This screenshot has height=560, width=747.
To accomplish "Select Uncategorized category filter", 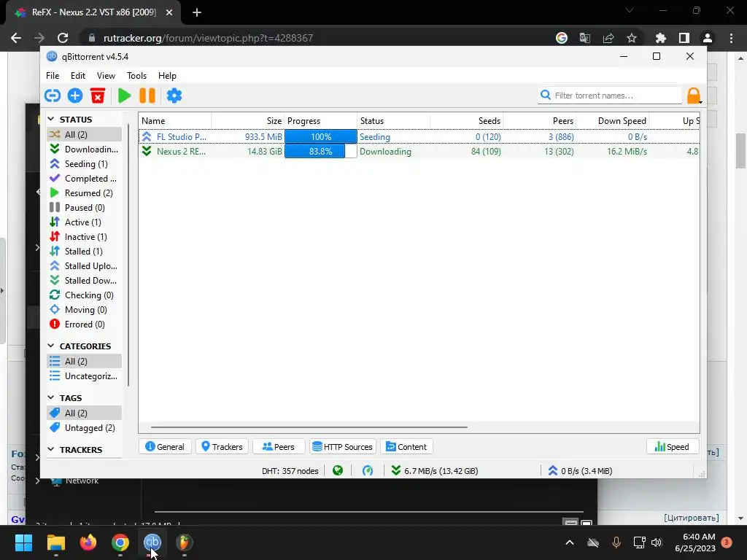I will click(85, 376).
